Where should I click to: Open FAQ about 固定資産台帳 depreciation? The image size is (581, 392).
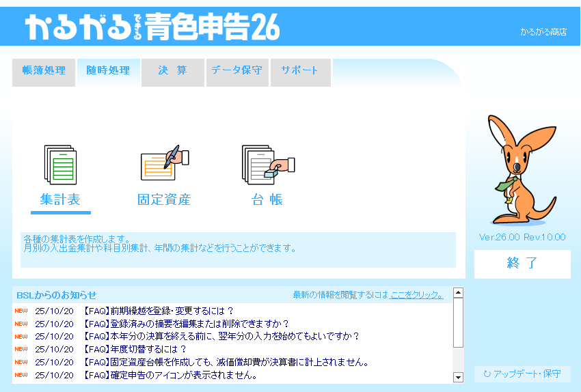[x=226, y=362]
